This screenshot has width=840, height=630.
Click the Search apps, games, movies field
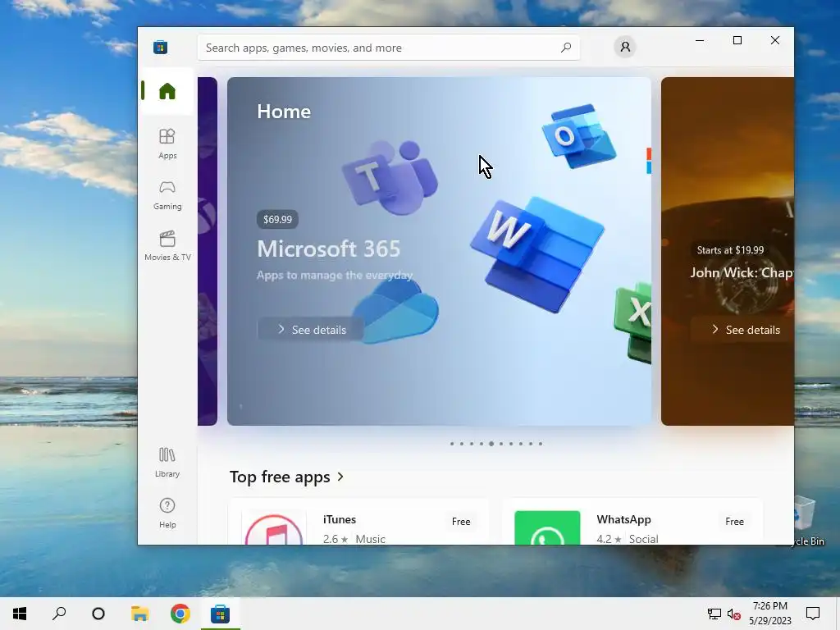[x=388, y=48]
